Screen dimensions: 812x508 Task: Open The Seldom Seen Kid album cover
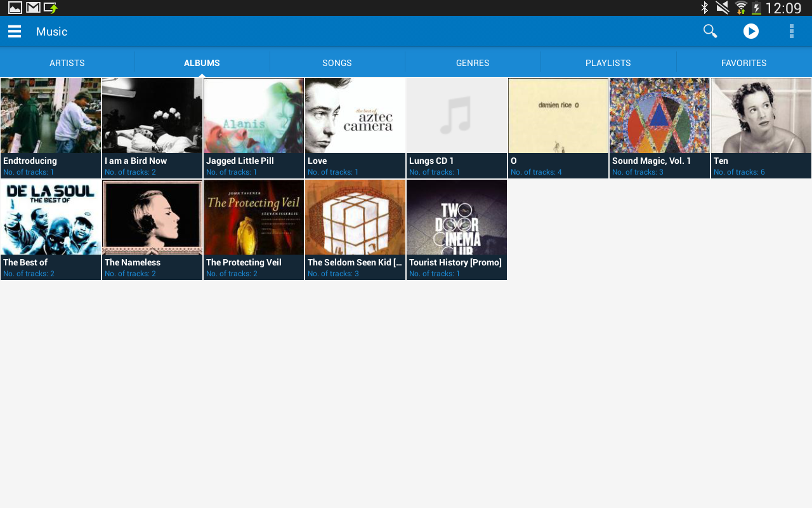[355, 217]
